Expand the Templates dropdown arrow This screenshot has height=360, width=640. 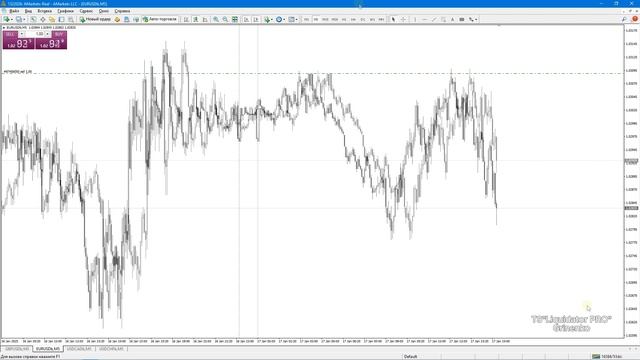(297, 19)
